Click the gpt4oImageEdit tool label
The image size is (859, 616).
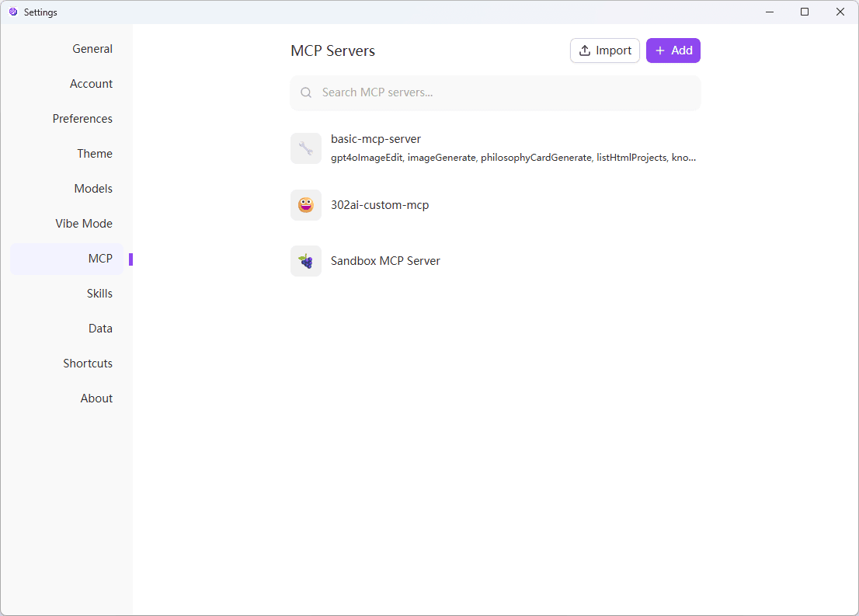(367, 157)
